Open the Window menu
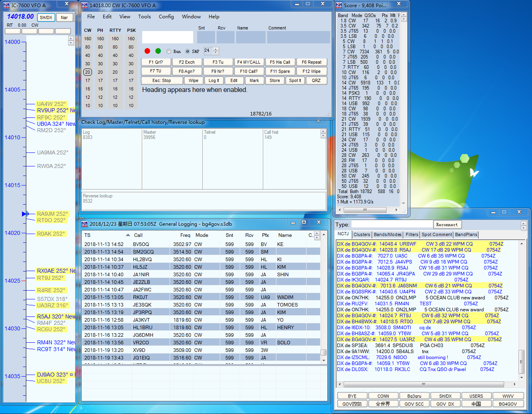The width and height of the screenshot is (532, 414). click(x=192, y=17)
